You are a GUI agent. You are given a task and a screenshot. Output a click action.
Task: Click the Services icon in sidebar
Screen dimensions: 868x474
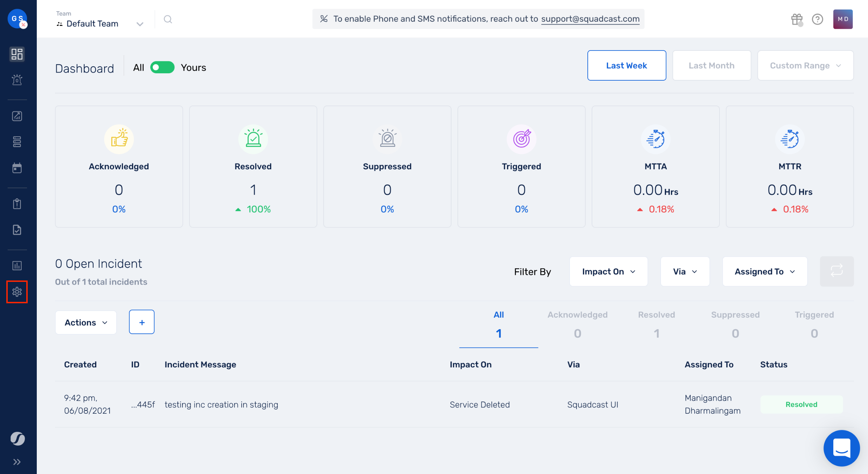pos(17,142)
